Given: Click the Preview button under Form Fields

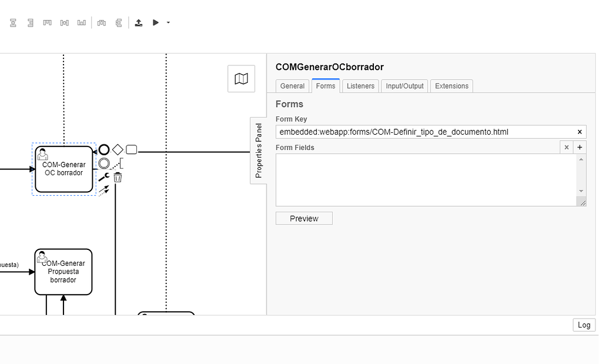Looking at the screenshot, I should click(x=303, y=218).
